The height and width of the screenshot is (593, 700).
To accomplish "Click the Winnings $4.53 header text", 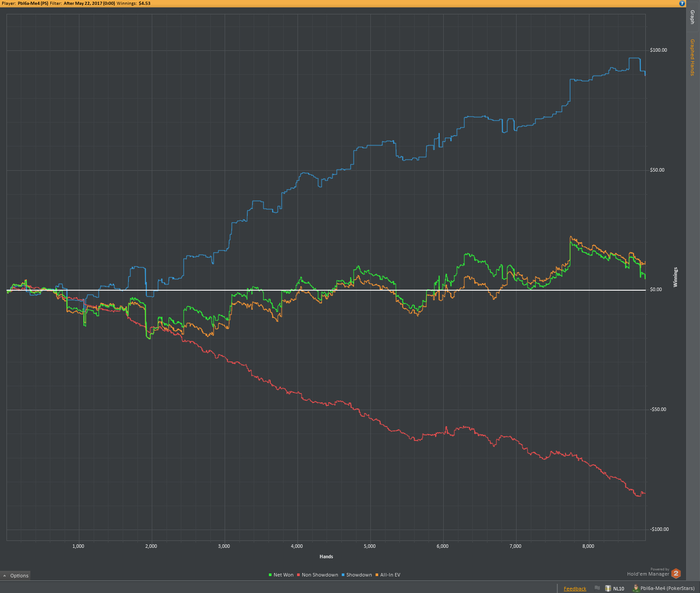I will coord(133,3).
